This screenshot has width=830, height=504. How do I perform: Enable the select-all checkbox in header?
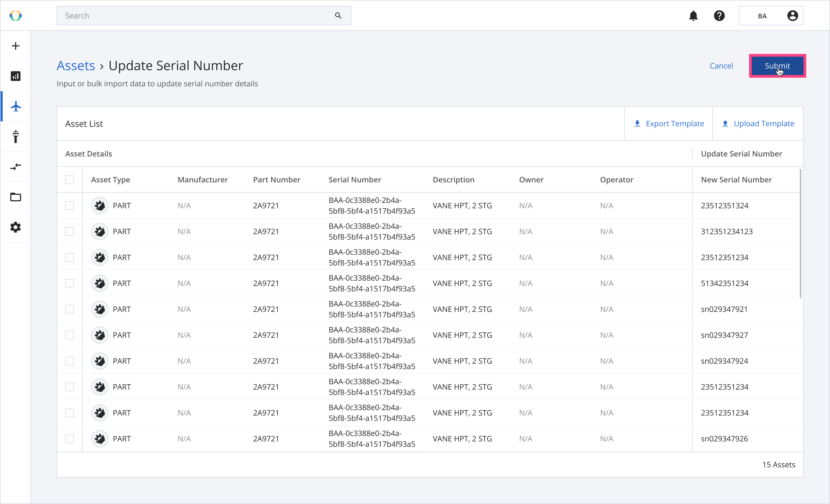tap(69, 179)
